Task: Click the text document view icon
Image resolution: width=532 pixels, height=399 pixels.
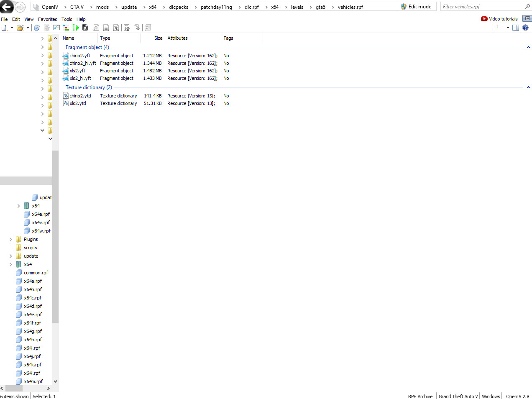Action: pyautogui.click(x=106, y=28)
